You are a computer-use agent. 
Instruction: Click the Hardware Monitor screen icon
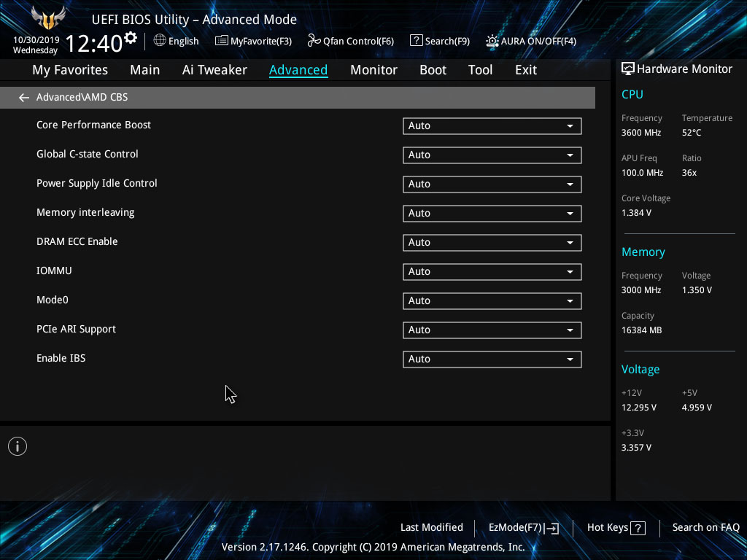(628, 69)
